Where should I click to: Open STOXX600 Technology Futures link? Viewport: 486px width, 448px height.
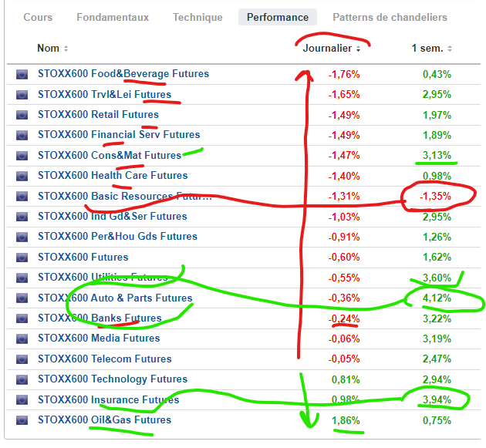(x=113, y=379)
